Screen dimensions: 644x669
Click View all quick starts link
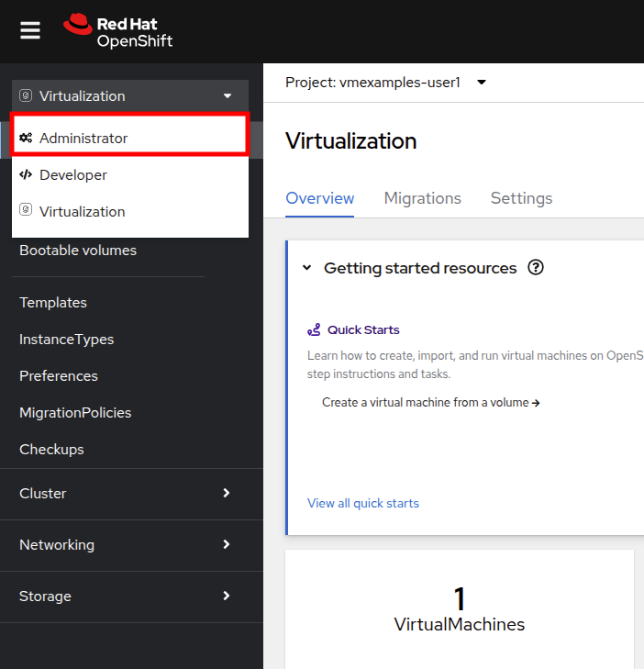pyautogui.click(x=363, y=503)
